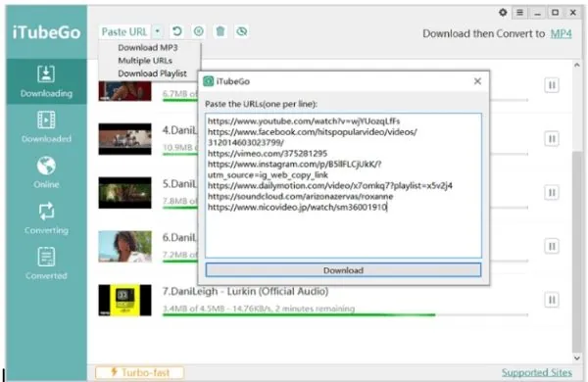Click the soundcloud.com URL line in dialog
Image resolution: width=588 pixels, height=382 pixels.
pyautogui.click(x=301, y=197)
